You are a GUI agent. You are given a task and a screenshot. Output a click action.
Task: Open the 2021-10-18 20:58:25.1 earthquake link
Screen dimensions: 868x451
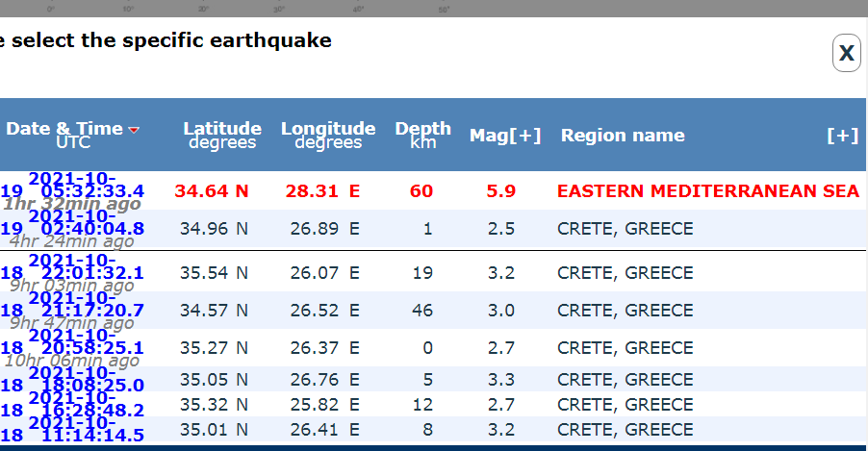86,346
